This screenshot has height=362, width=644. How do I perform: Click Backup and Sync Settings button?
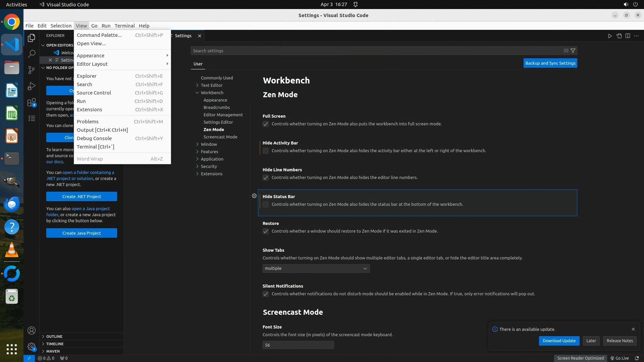click(550, 63)
